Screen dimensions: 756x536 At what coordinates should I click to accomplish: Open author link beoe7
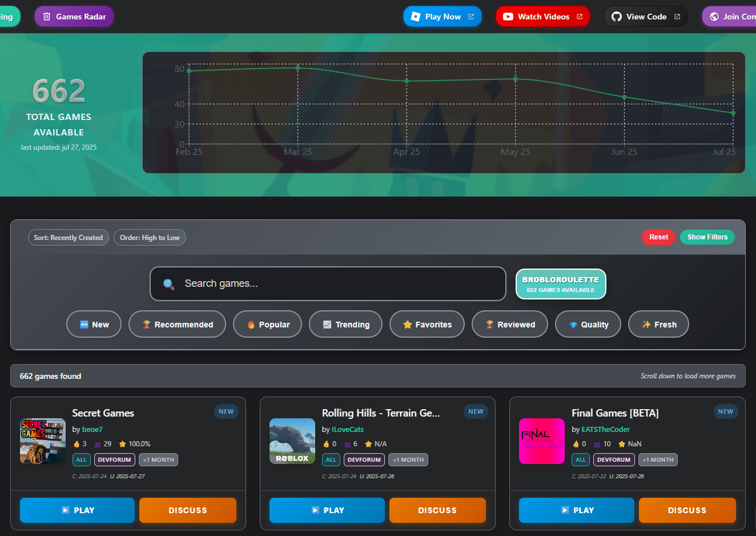point(92,429)
